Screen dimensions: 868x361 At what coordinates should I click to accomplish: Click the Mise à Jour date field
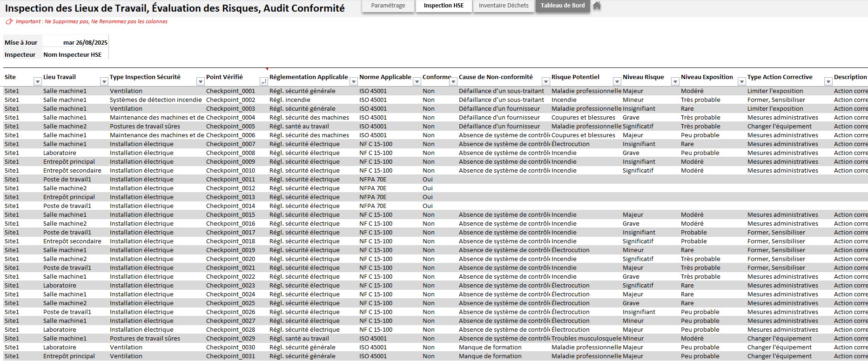75,42
